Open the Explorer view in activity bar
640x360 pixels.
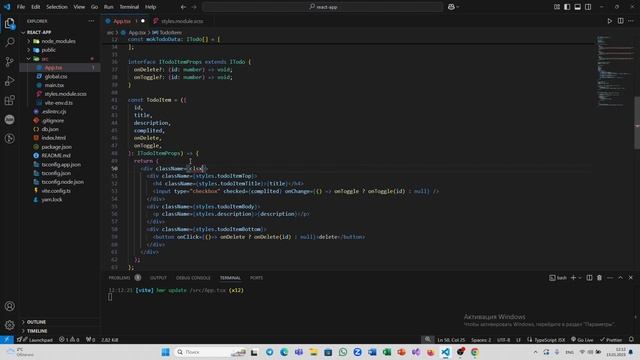point(9,24)
